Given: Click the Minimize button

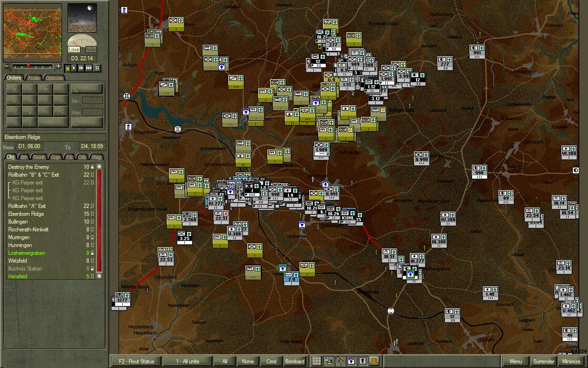Looking at the screenshot, I should [x=571, y=361].
